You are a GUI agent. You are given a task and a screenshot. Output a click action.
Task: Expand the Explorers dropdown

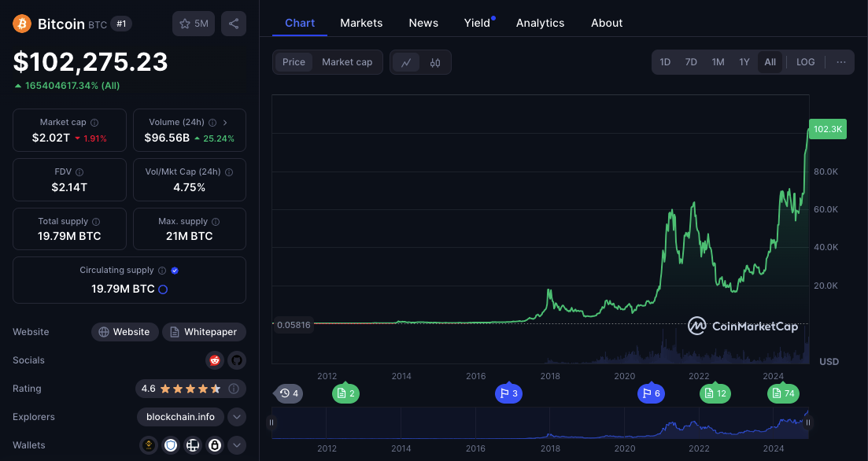[x=237, y=417]
